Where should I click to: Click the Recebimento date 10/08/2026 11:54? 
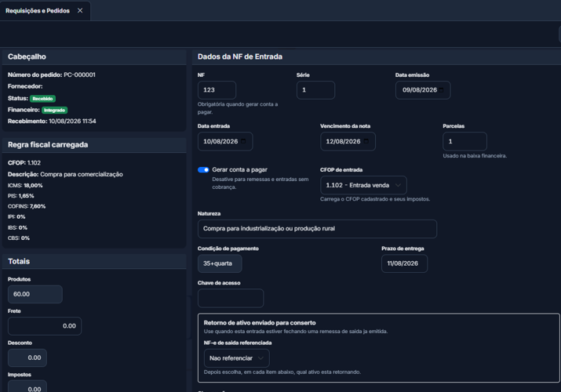(72, 122)
